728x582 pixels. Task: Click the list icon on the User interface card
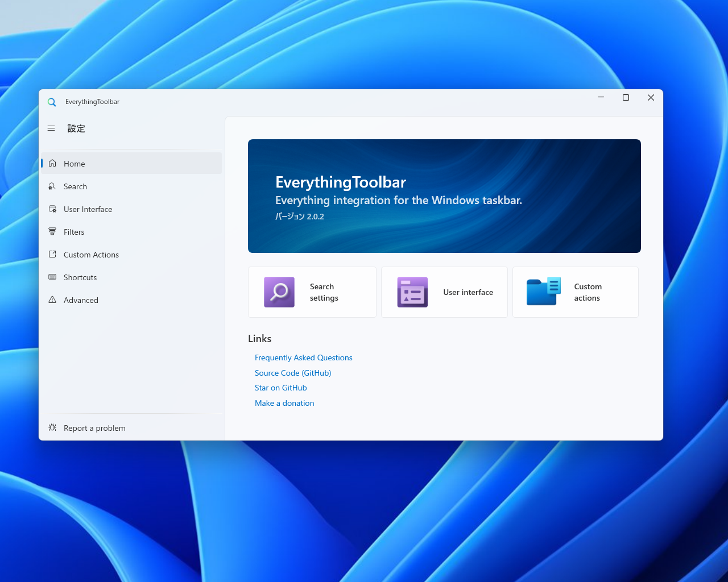coord(412,292)
